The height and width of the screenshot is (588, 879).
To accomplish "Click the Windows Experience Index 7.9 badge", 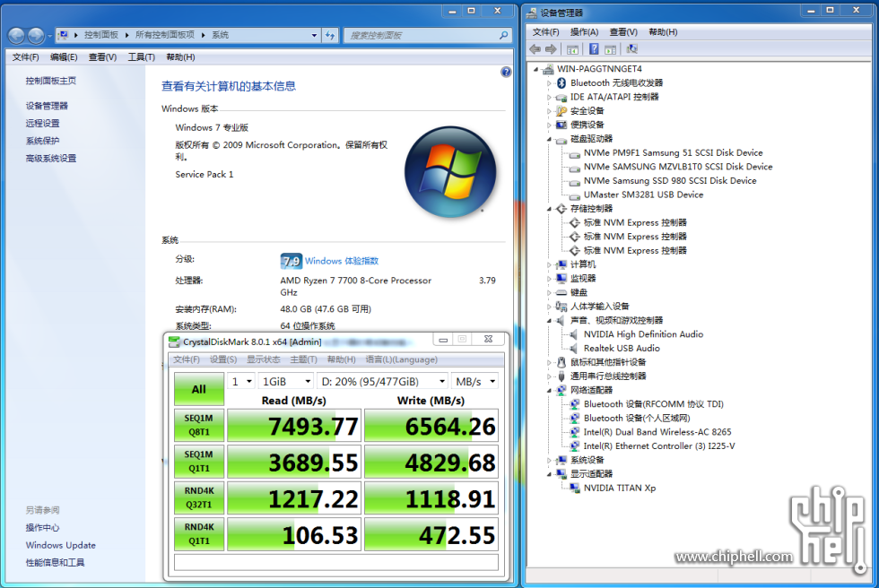I will [291, 261].
